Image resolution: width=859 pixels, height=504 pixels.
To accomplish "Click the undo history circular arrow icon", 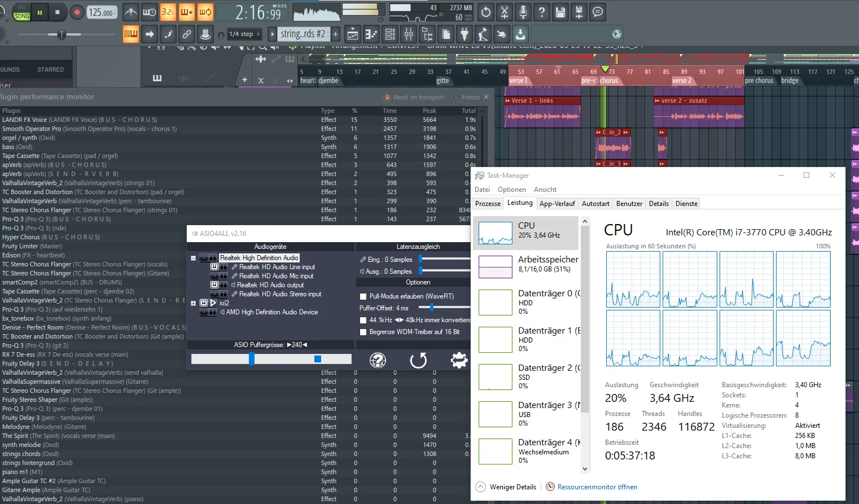I will (x=486, y=12).
